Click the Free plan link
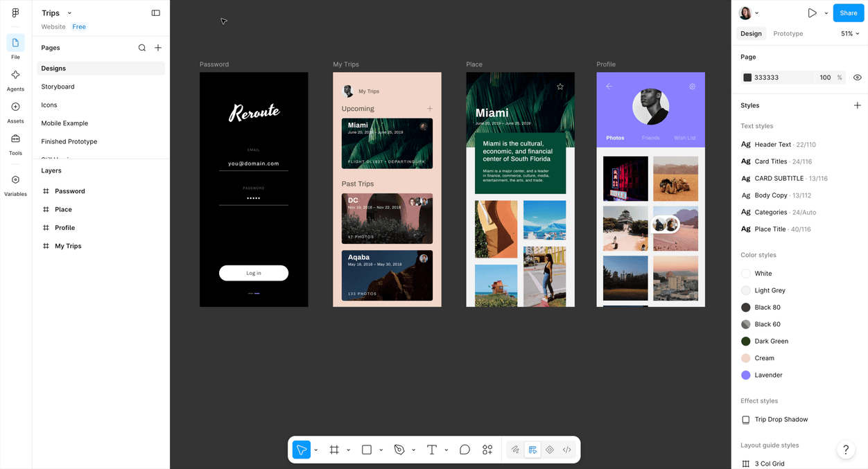The image size is (868, 469). tap(79, 27)
